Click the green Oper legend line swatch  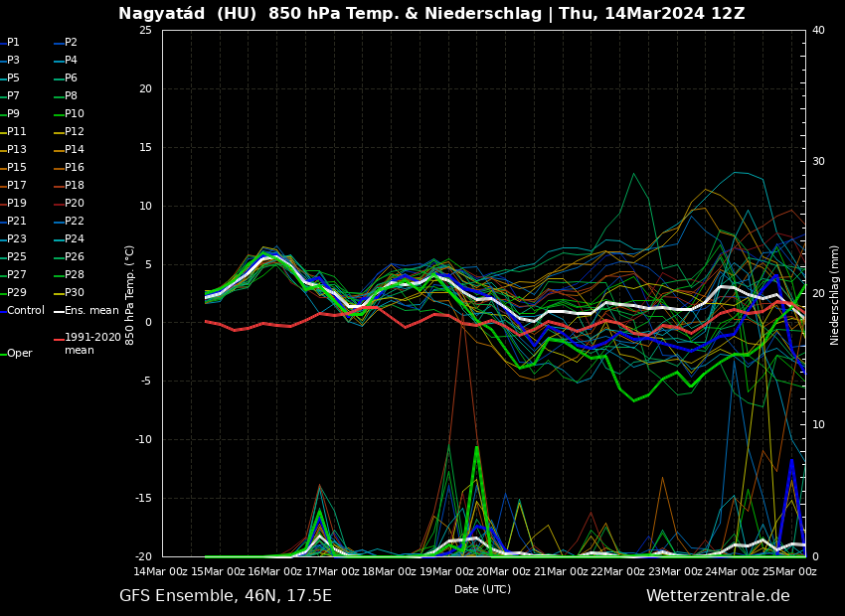pyautogui.click(x=3, y=354)
